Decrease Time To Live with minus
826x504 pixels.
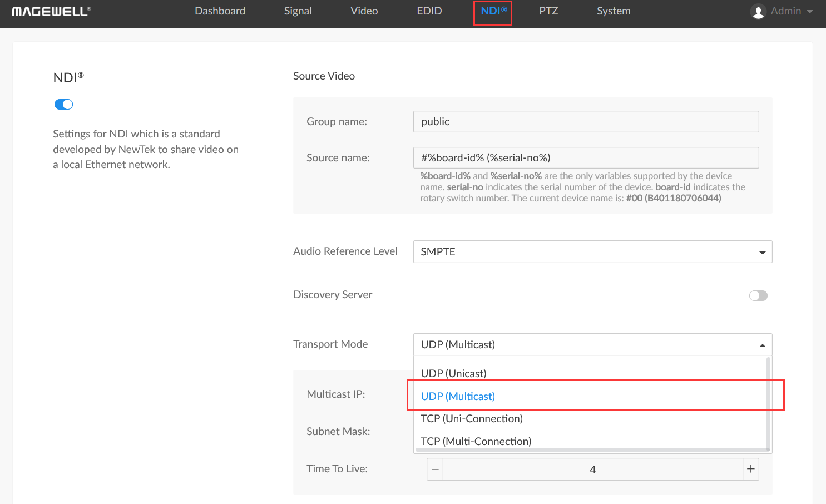click(x=435, y=469)
